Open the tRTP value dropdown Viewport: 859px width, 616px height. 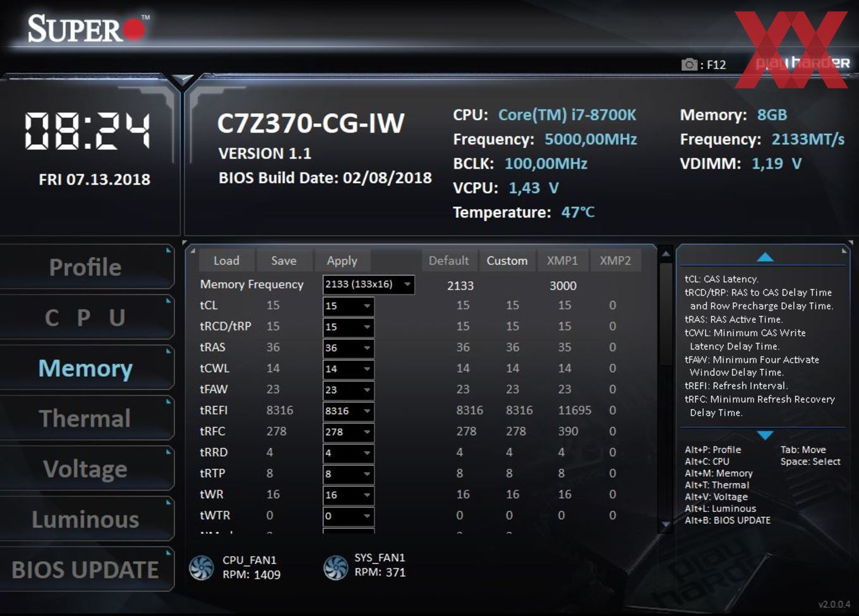pos(349,474)
